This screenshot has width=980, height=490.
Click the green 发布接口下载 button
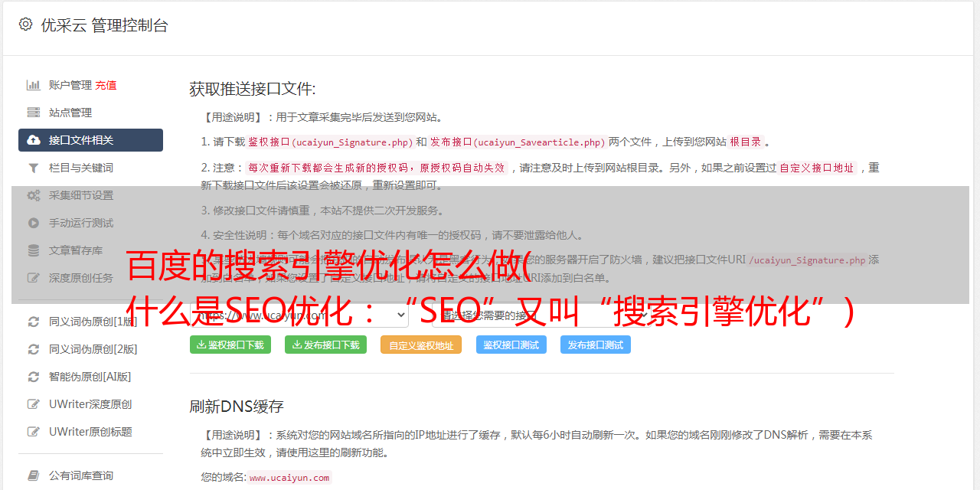click(325, 345)
